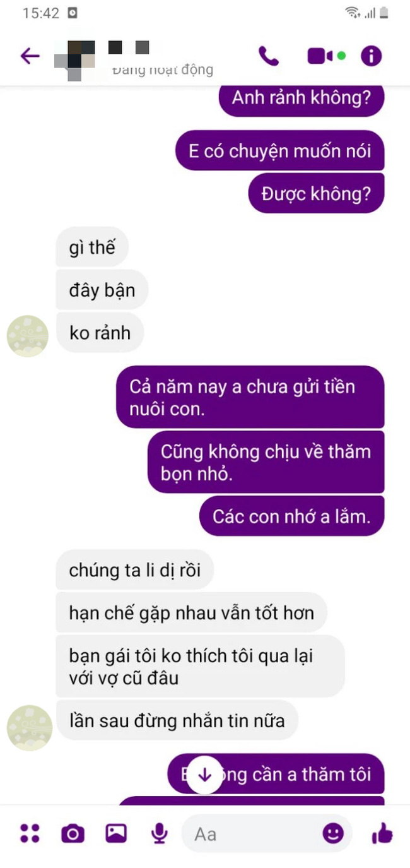Tap avatar beside 'lần sau đừng nhắn tin nữa'
Screen dimensions: 410x868
point(29,728)
